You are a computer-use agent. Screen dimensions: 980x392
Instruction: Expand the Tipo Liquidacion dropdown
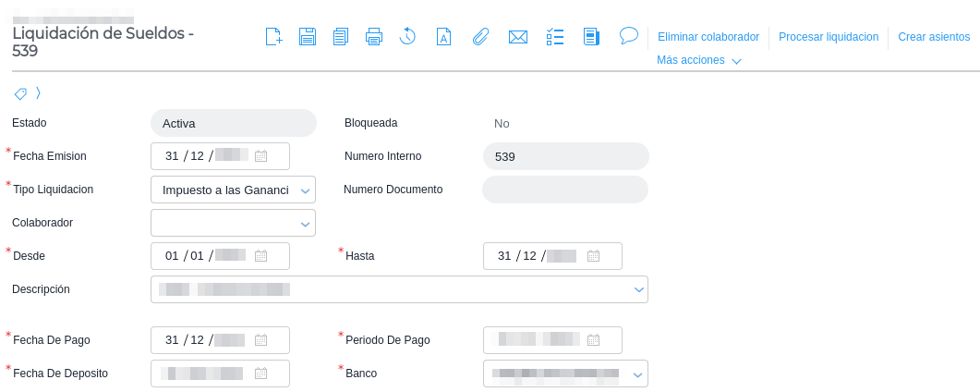(x=305, y=190)
